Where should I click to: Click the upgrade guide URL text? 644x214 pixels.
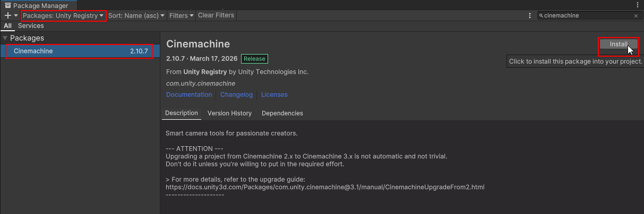(x=325, y=187)
